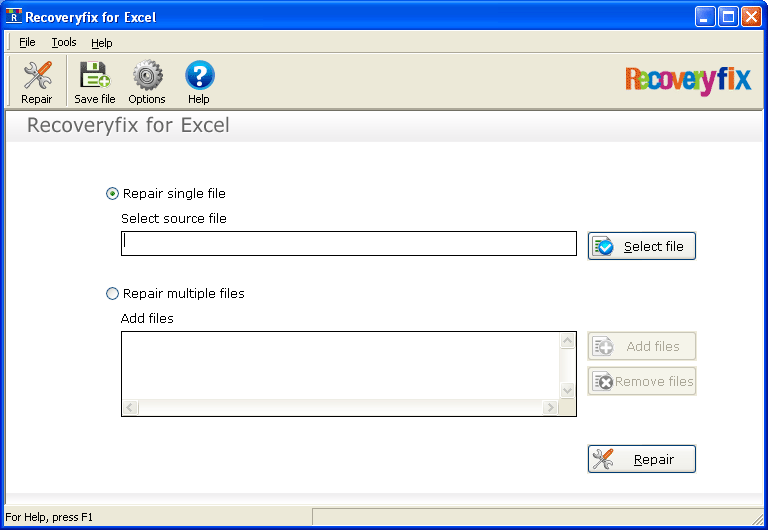Maximize the Recoveryfix for Excel window
768x530 pixels.
[x=728, y=17]
